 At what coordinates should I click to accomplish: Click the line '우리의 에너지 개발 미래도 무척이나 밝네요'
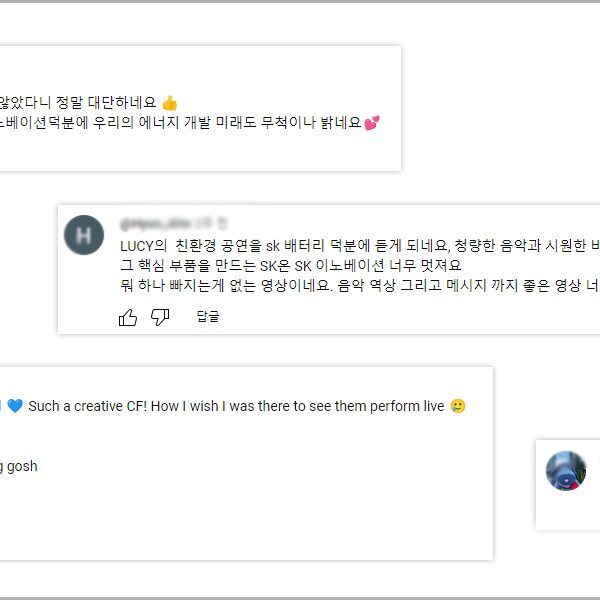[x=227, y=122]
